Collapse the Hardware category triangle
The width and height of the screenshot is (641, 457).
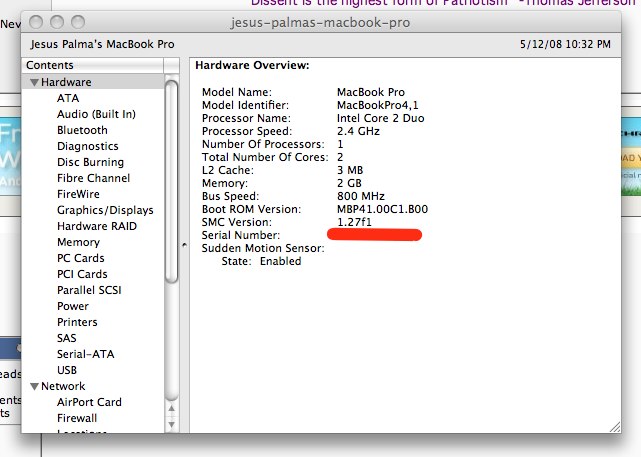tap(34, 83)
